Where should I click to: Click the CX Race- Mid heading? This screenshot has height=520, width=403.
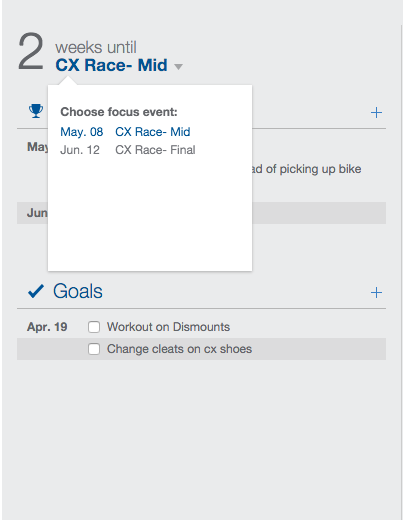[x=111, y=65]
